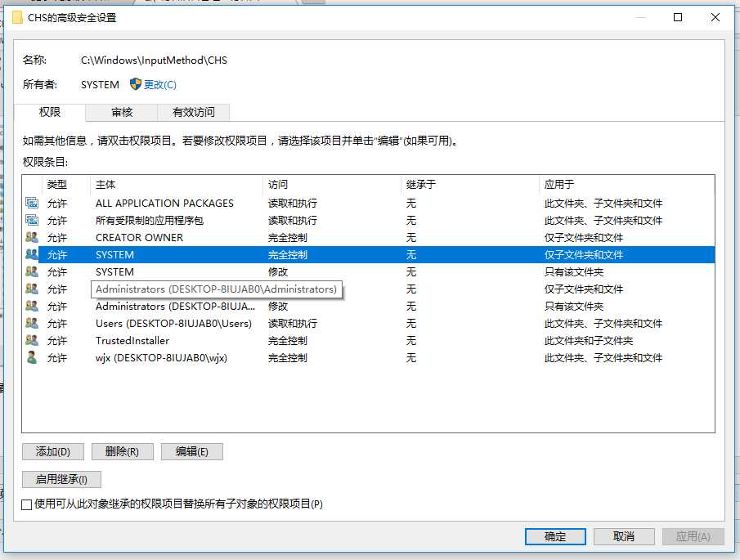Confirm with the 确定 button
Screen dimensions: 740x560
(x=555, y=536)
